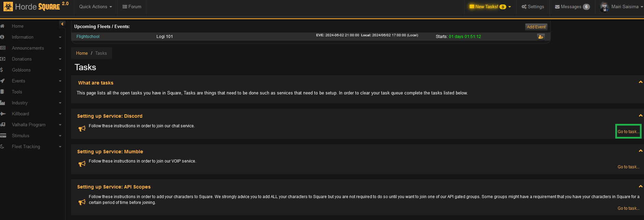The height and width of the screenshot is (220, 644).
Task: Collapse the What are tasks panel chevron
Action: pos(641,82)
